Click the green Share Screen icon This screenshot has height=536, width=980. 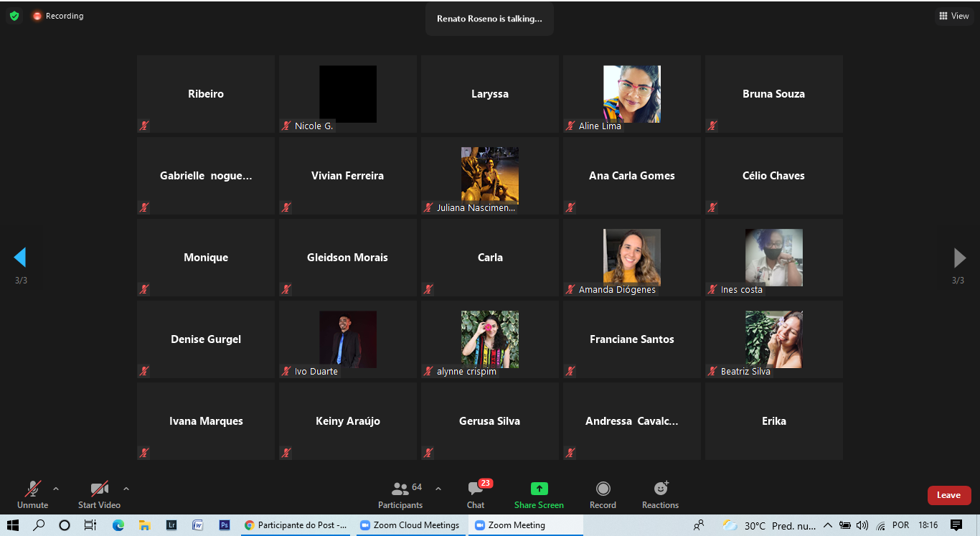(x=539, y=489)
